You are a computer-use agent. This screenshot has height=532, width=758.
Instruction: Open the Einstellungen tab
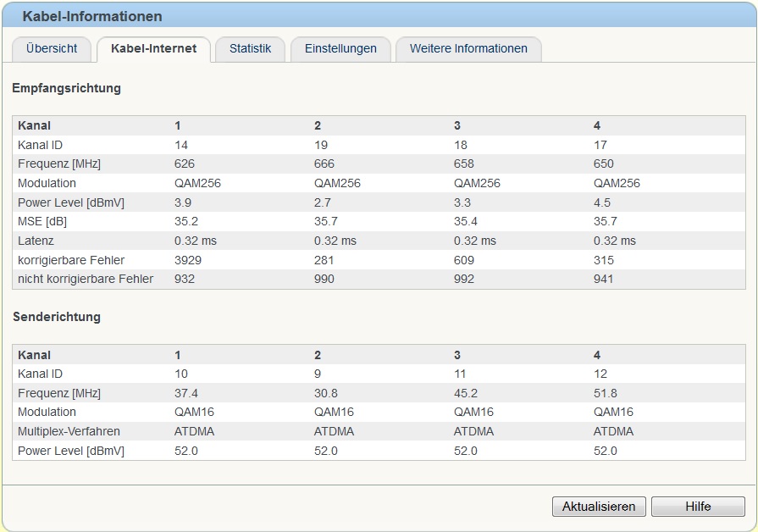point(340,49)
